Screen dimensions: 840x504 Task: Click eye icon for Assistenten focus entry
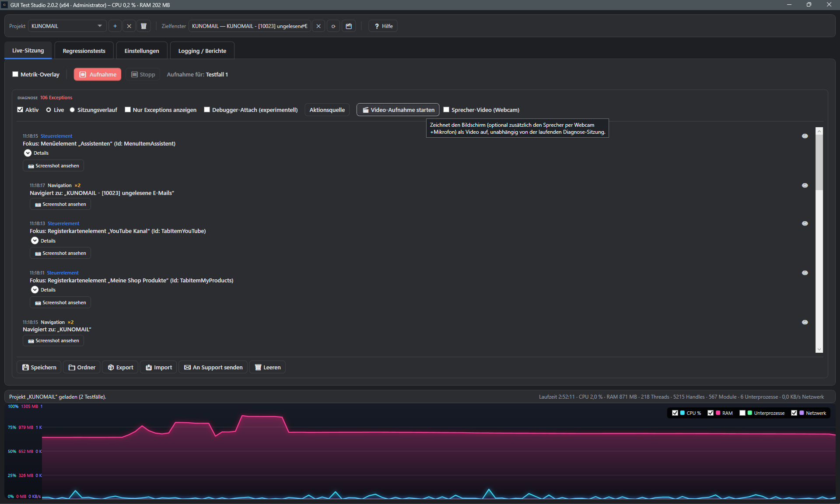(x=805, y=136)
